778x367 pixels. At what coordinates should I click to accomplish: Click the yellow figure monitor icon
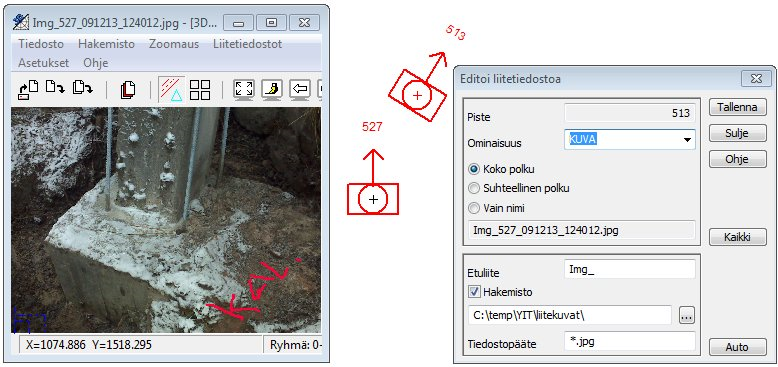click(272, 90)
